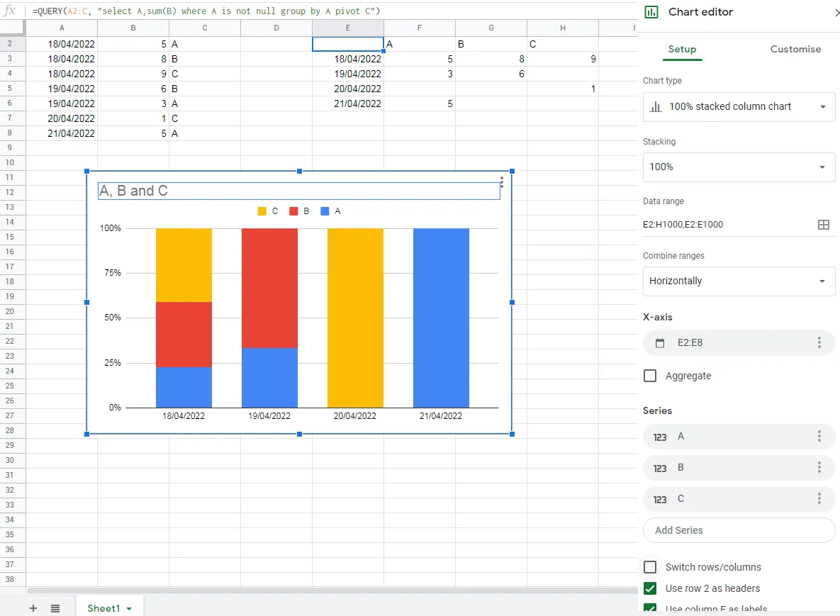Open the X-axis E2:E8 options menu
Viewport: 840px width, 616px height.
[819, 342]
